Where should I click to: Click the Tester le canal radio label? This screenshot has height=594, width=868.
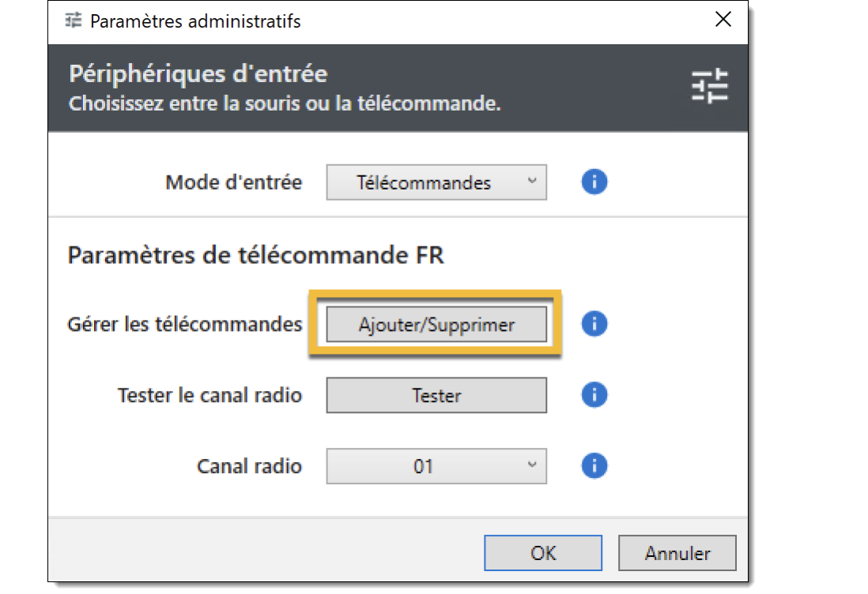coord(209,395)
